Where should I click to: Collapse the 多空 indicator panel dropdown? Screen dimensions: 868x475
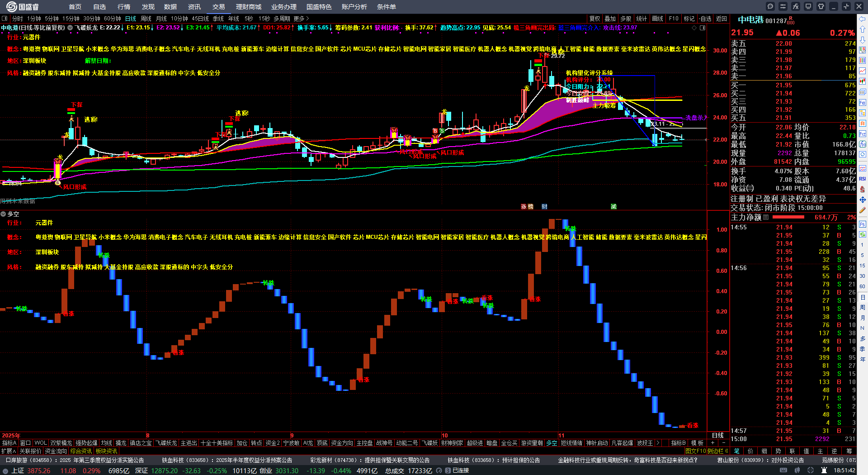tap(3, 214)
